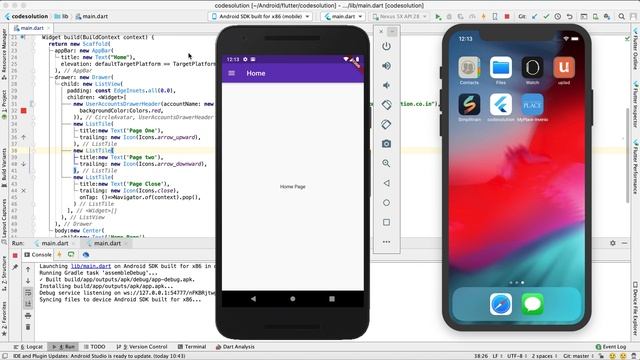Image resolution: width=640 pixels, height=360 pixels.
Task: Click lib/main.dart link in console
Action: [x=91, y=266]
